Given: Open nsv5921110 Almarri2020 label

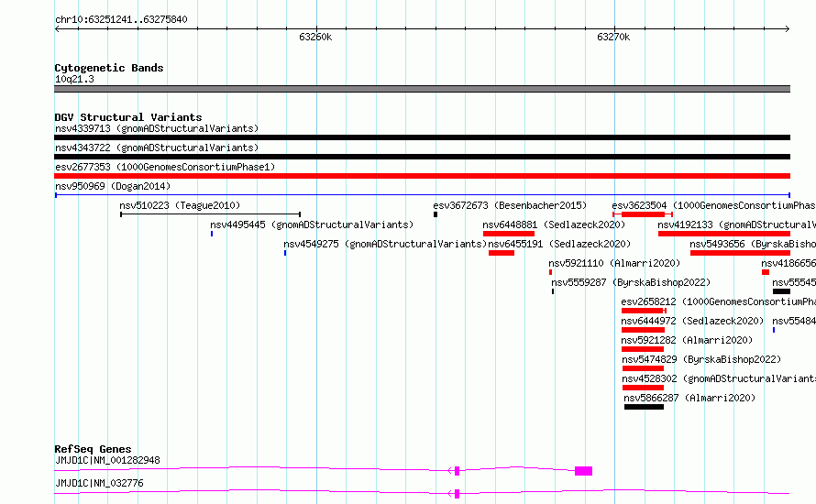Looking at the screenshot, I should point(614,263).
